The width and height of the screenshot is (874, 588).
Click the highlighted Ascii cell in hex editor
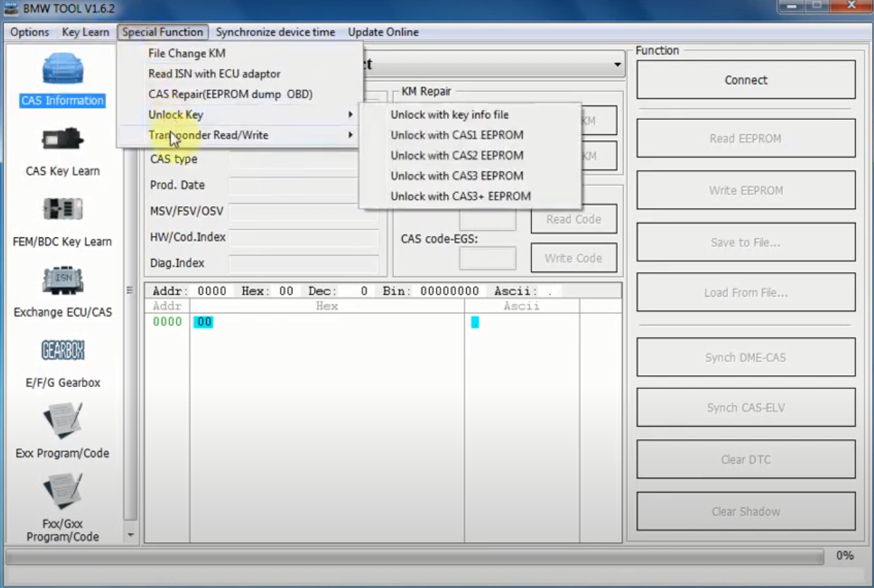click(x=475, y=322)
